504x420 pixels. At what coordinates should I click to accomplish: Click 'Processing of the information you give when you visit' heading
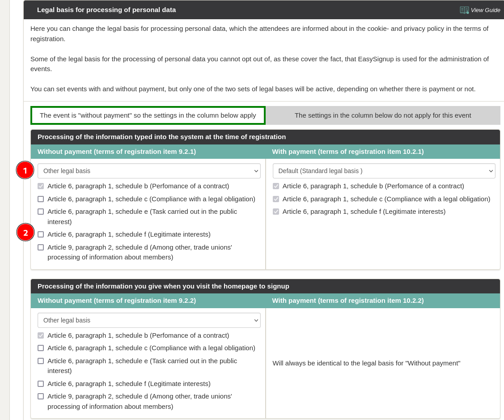163,286
